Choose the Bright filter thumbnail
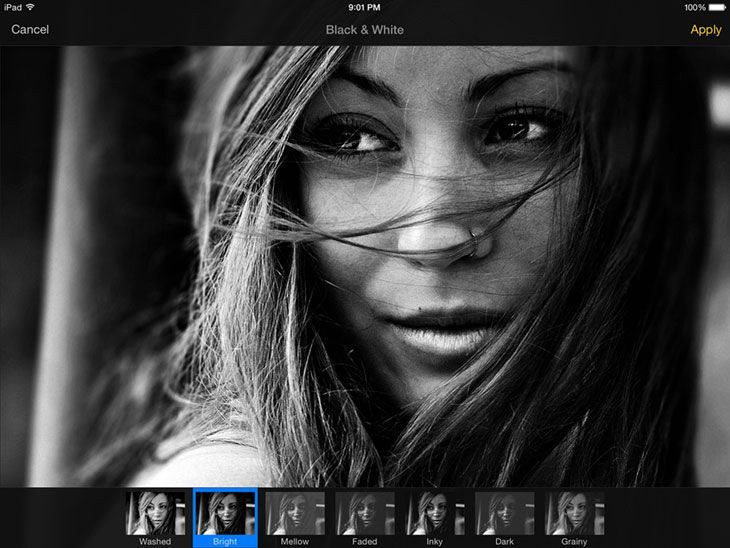 [225, 513]
